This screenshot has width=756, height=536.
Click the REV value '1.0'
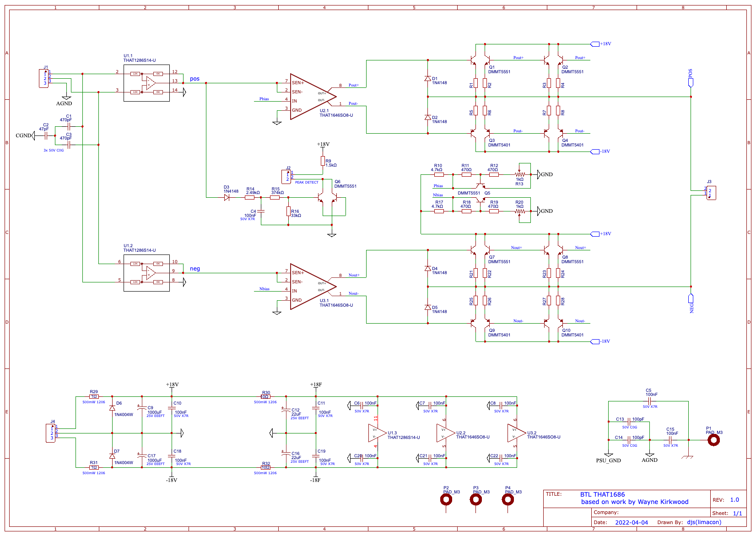734,500
